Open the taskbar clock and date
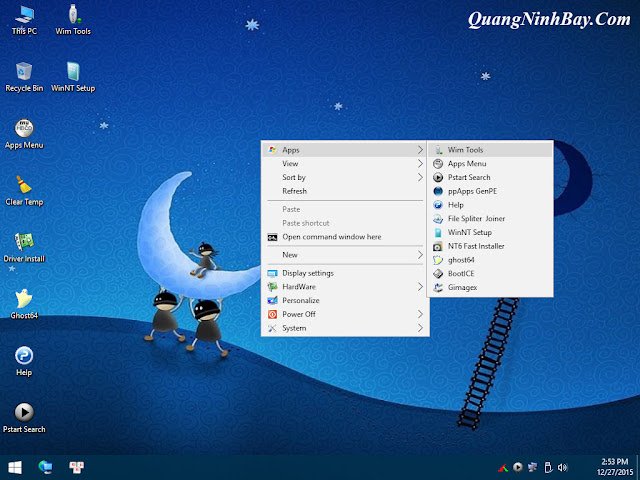 [615, 467]
